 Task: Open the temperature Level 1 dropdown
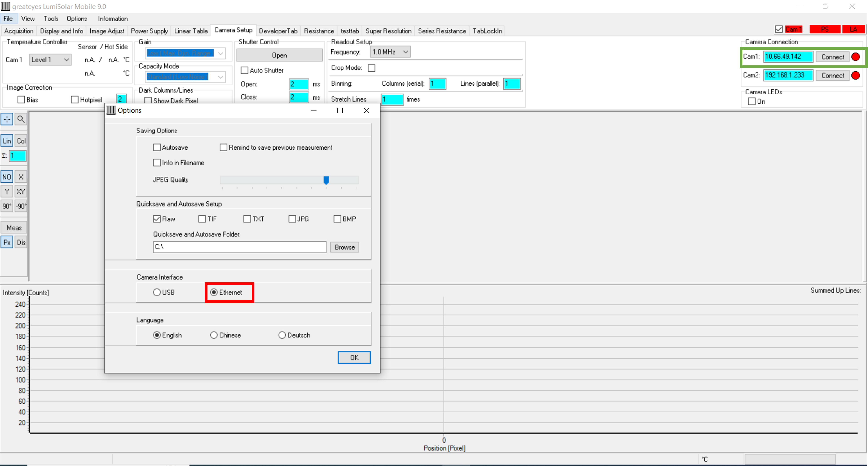pyautogui.click(x=50, y=60)
